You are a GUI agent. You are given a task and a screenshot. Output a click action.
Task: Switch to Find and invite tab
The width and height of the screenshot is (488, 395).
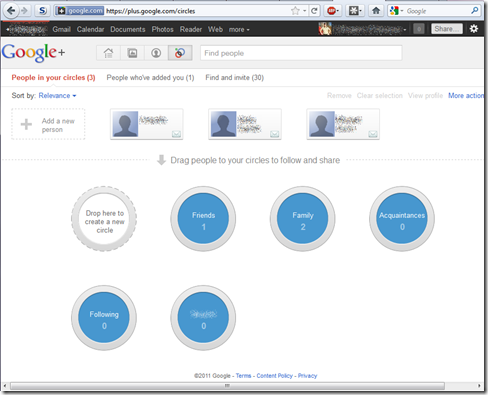pyautogui.click(x=234, y=78)
